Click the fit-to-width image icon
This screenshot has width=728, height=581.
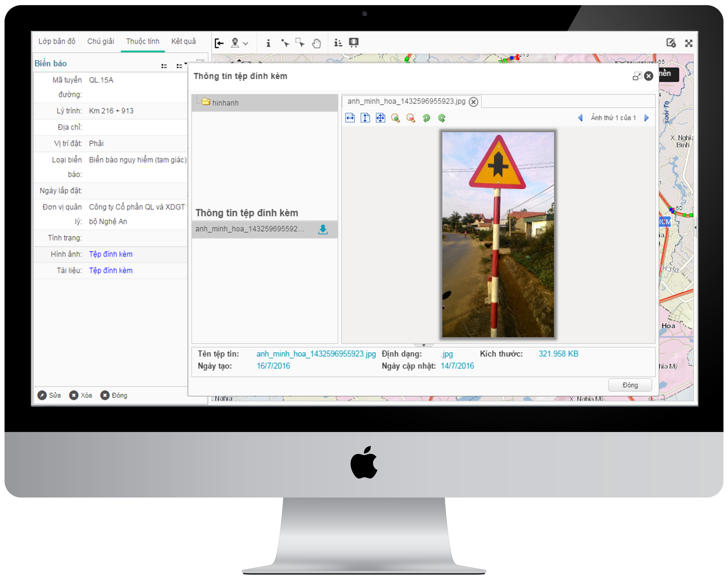tap(350, 118)
